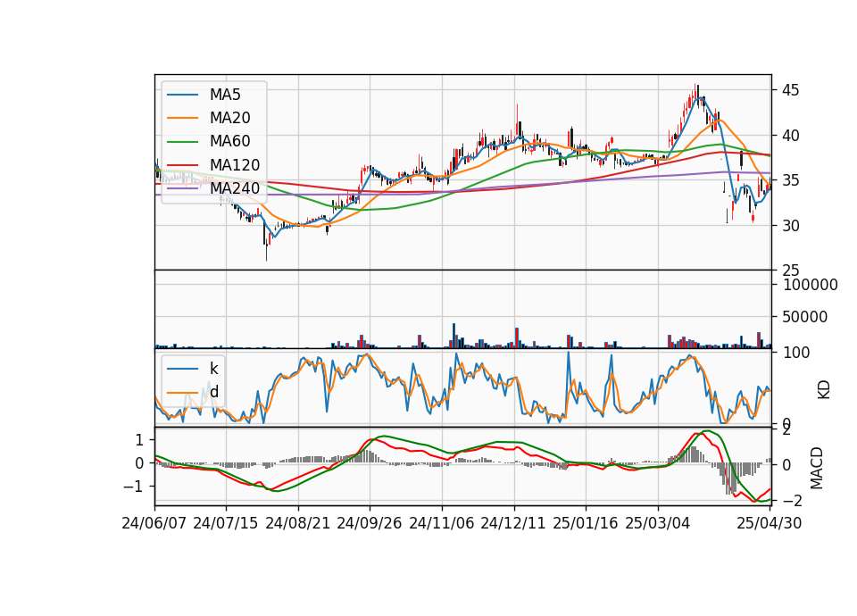This screenshot has width=857, height=616.
Task: Click the MACD axis title
Action: [816, 468]
